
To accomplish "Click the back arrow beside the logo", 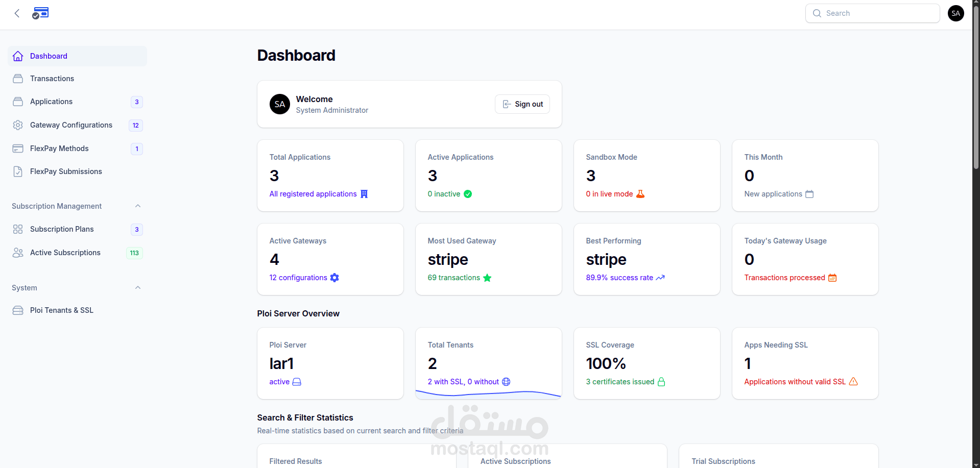I will pyautogui.click(x=16, y=13).
